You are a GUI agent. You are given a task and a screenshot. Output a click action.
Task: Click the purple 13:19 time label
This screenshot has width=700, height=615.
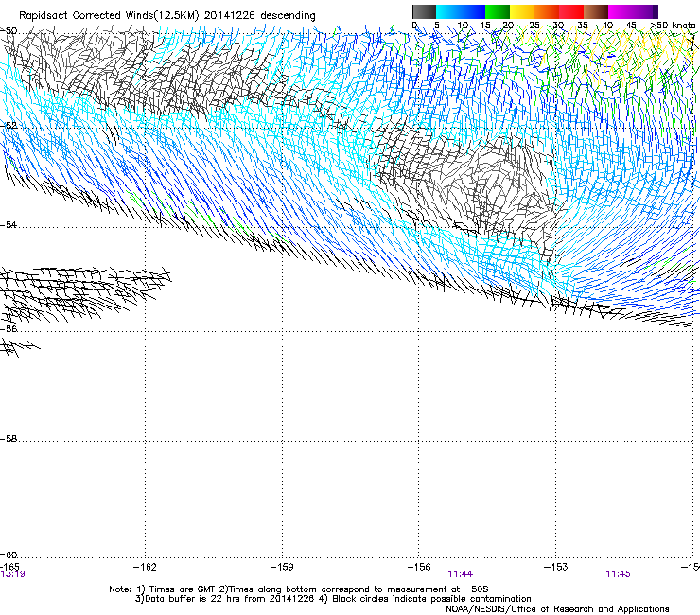12,574
